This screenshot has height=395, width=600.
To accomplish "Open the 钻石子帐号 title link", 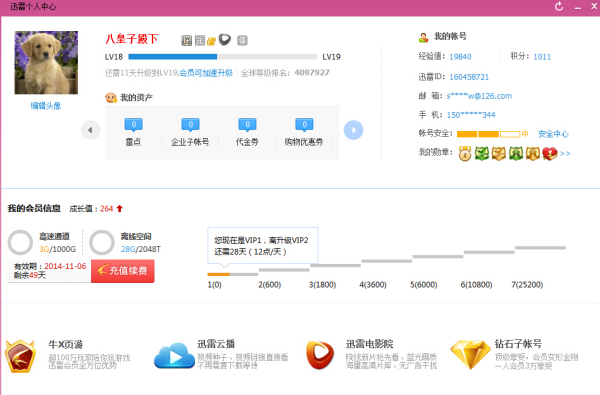I will pyautogui.click(x=518, y=344).
